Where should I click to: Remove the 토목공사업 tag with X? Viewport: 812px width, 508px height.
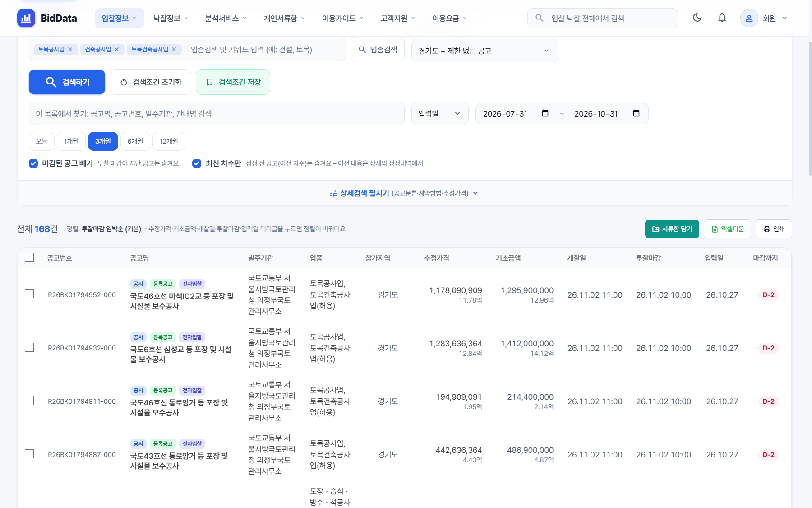click(x=70, y=50)
